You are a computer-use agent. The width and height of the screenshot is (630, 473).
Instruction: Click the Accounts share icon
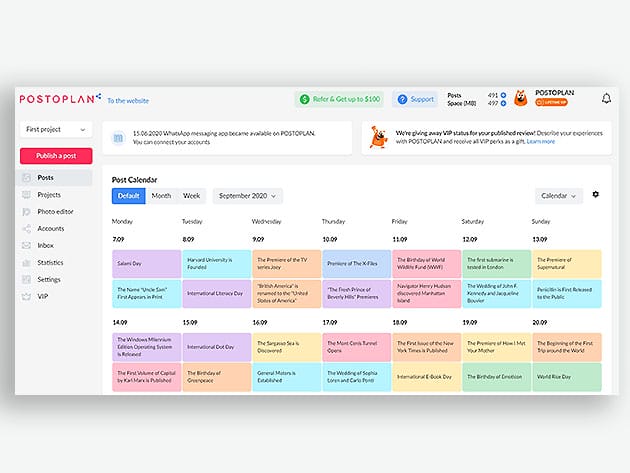tap(27, 228)
